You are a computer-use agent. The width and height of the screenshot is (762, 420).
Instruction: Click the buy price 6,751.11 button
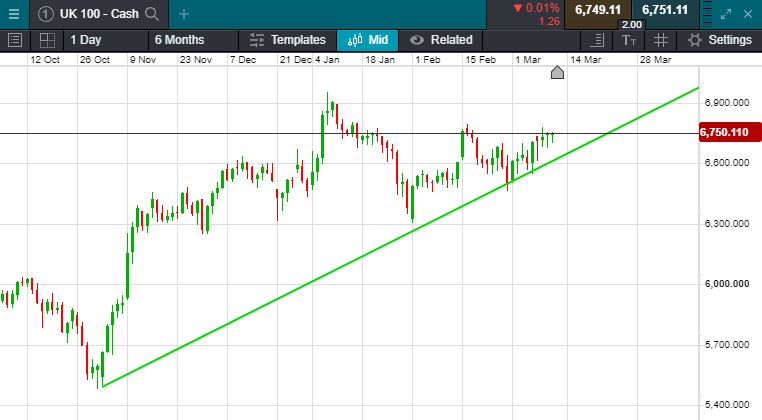(x=665, y=10)
